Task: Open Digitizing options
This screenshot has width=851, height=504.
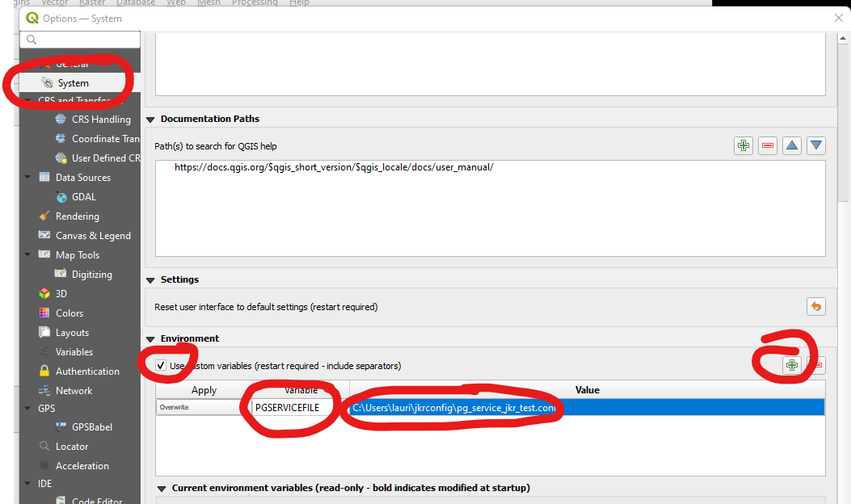Action: tap(91, 275)
